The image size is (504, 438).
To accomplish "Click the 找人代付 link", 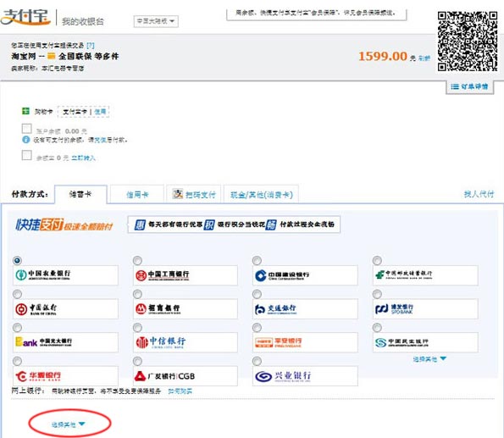I will [479, 194].
